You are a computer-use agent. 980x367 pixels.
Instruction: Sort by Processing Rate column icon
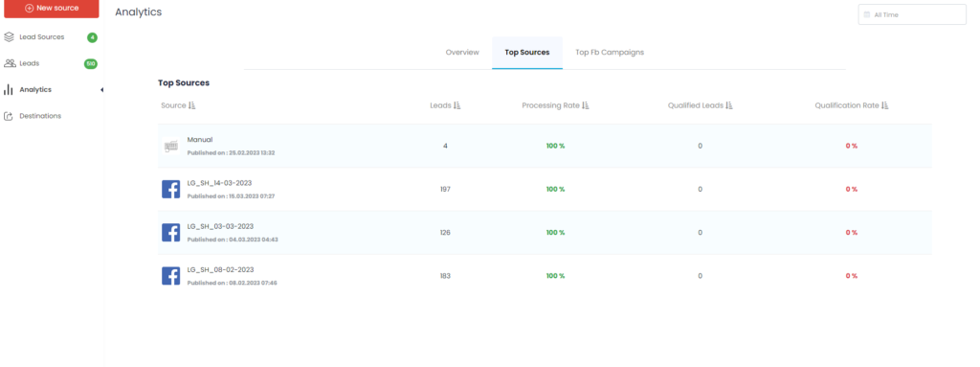[x=585, y=105]
